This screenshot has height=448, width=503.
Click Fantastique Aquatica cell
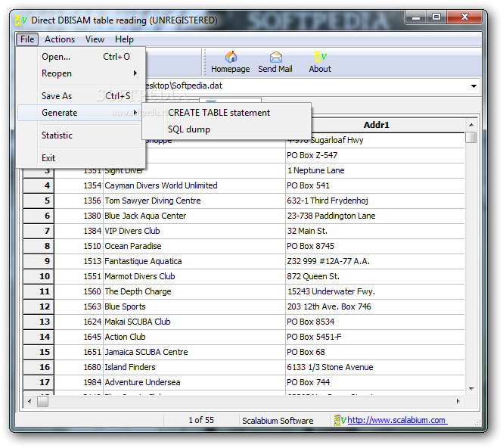[x=194, y=261]
